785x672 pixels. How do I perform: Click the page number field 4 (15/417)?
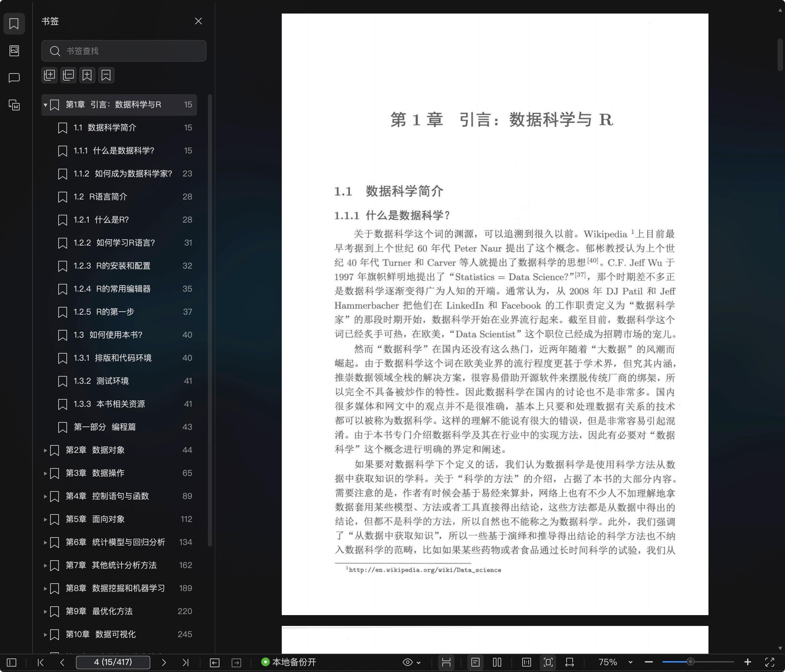point(113,662)
